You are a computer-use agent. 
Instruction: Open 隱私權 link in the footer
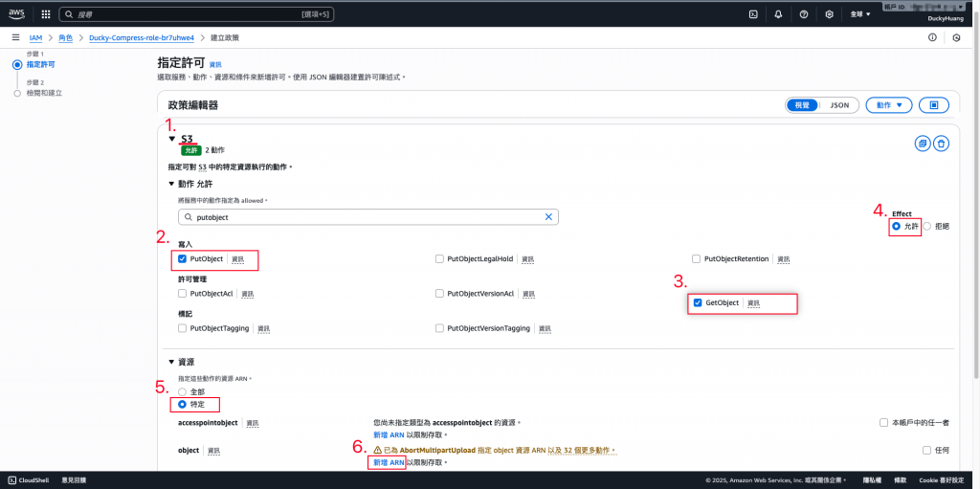(x=872, y=480)
